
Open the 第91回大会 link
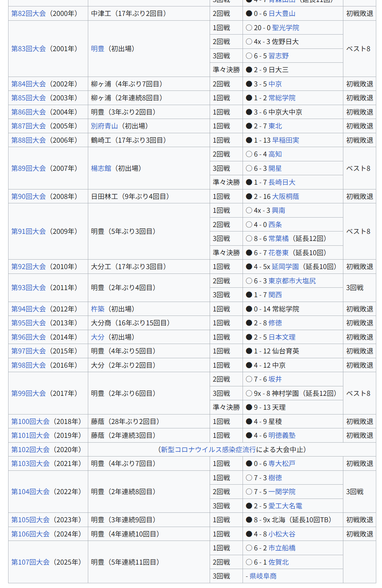click(x=28, y=231)
